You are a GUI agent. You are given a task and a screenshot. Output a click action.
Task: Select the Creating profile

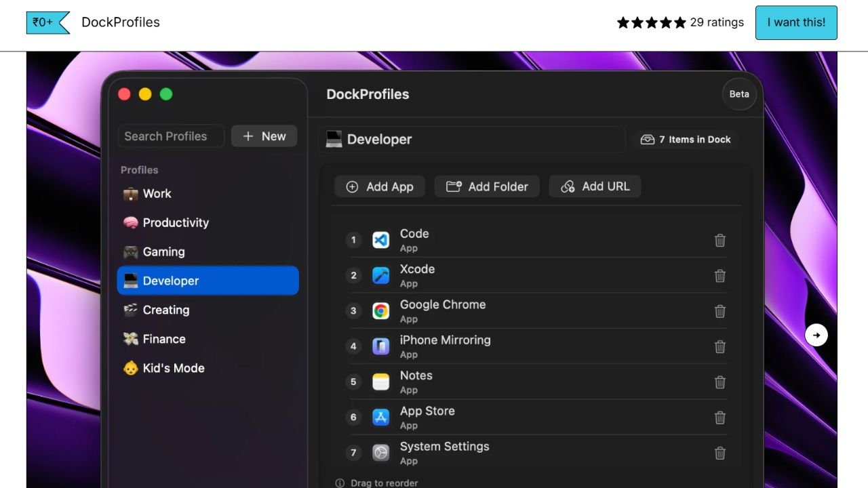click(x=208, y=310)
